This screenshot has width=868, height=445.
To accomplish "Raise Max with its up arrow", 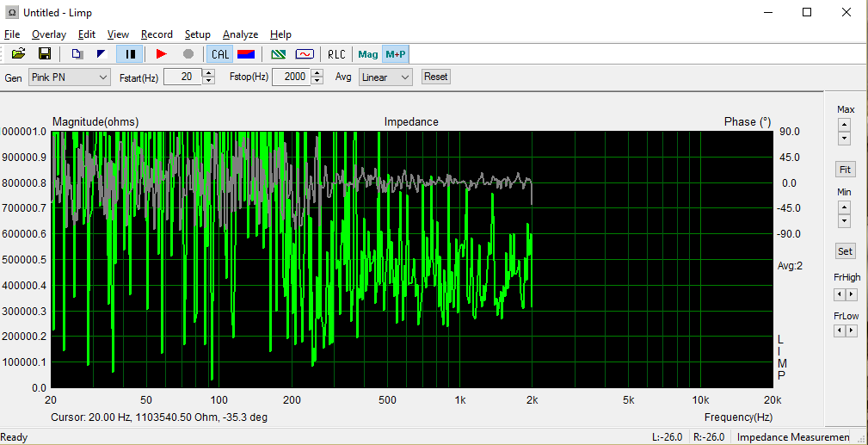I will click(x=844, y=125).
